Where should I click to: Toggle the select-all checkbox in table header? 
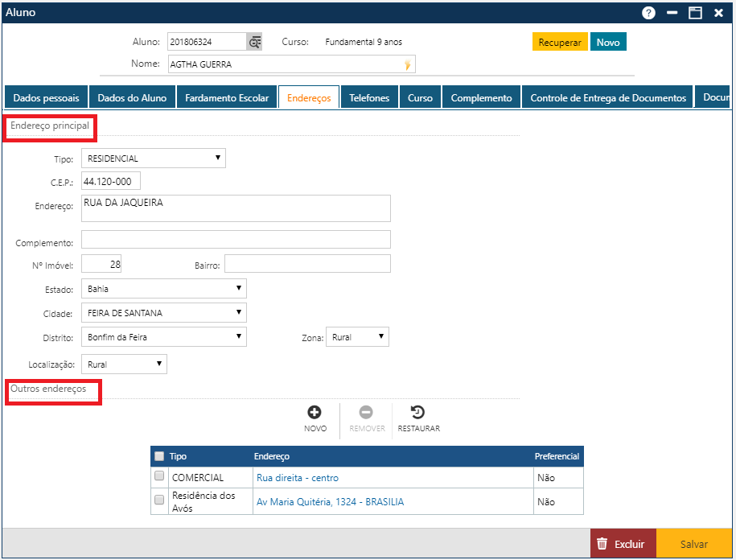159,456
